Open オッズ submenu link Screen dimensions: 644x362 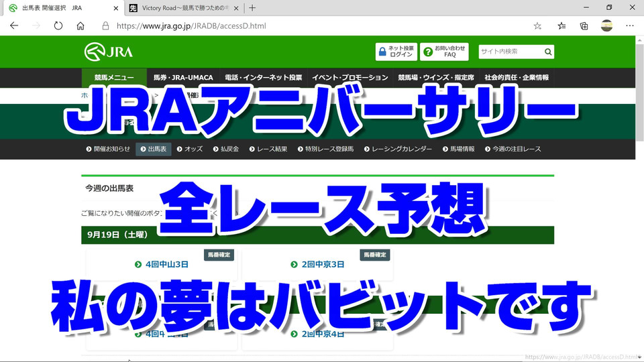pos(190,149)
